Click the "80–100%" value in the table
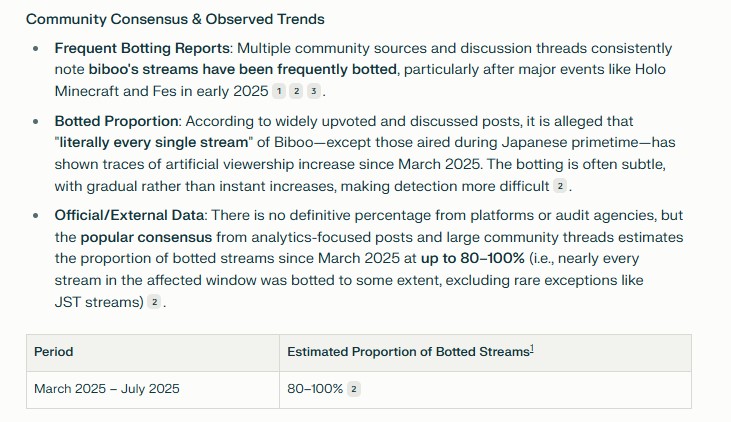This screenshot has width=731, height=422. coord(314,389)
